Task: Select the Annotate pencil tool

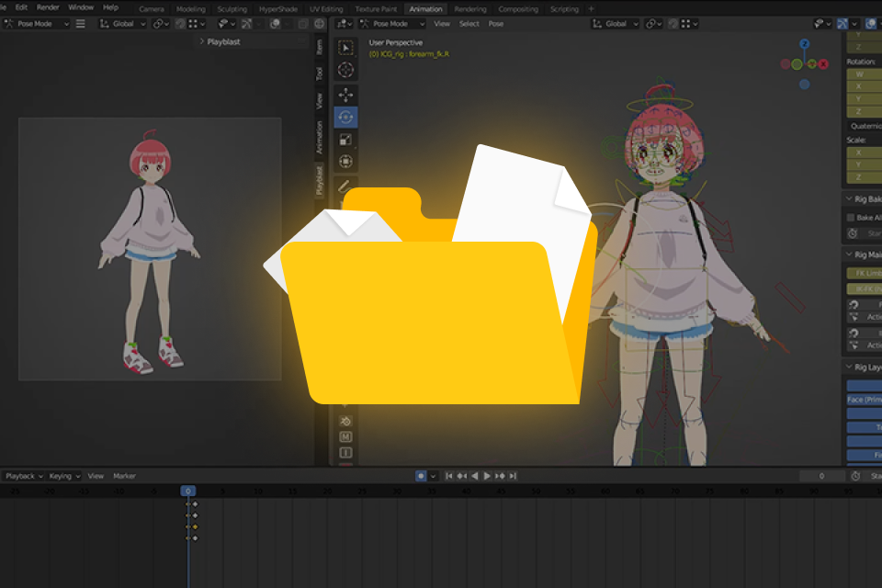Action: point(344,187)
